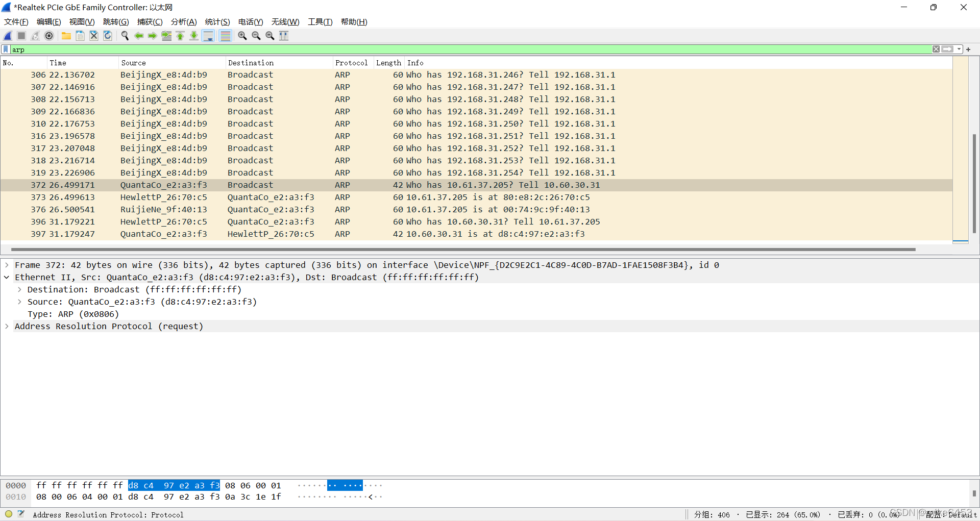Sort packets by No. column
Image resolution: width=980 pixels, height=521 pixels.
(23, 63)
